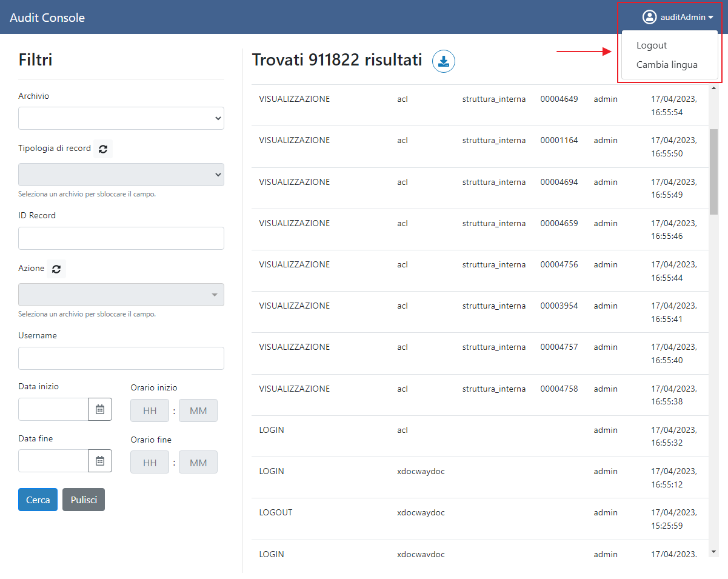
Task: Click the Filtri panel heading
Action: click(x=35, y=59)
